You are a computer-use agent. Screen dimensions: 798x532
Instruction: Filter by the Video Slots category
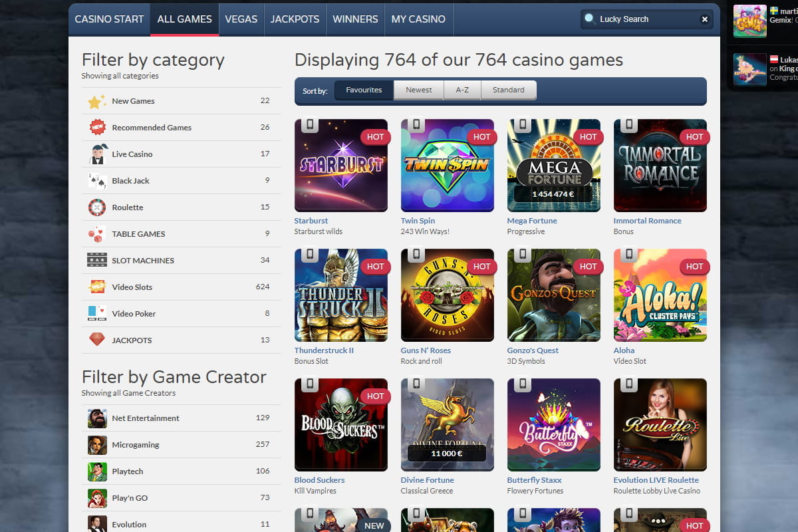click(x=182, y=287)
